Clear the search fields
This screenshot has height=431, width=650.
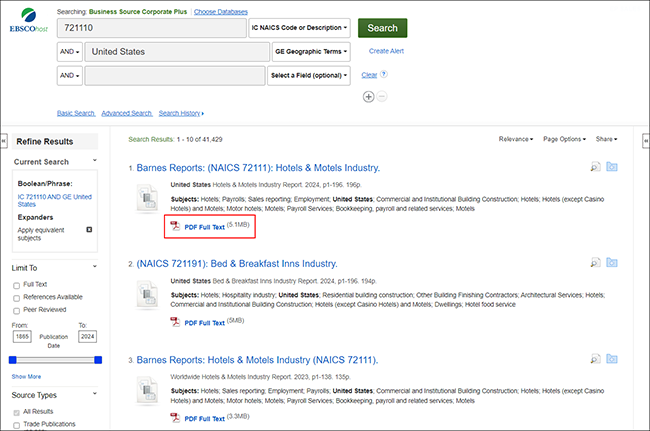point(369,75)
